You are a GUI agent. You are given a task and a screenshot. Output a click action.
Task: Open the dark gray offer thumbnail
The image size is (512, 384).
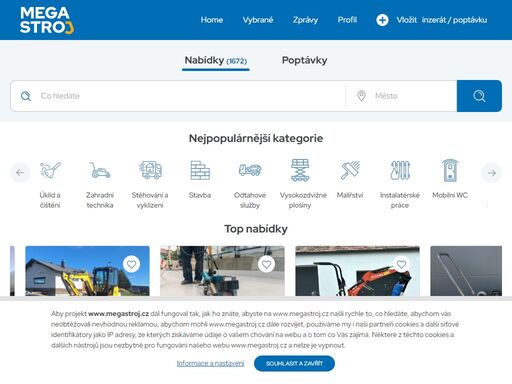click(466, 271)
